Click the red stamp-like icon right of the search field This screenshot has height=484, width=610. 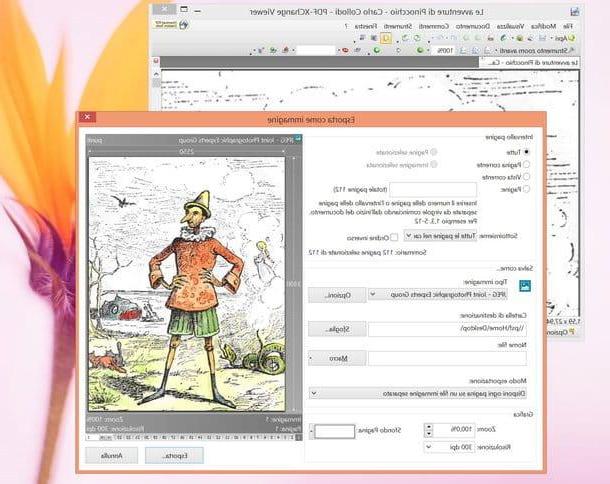tap(286, 50)
